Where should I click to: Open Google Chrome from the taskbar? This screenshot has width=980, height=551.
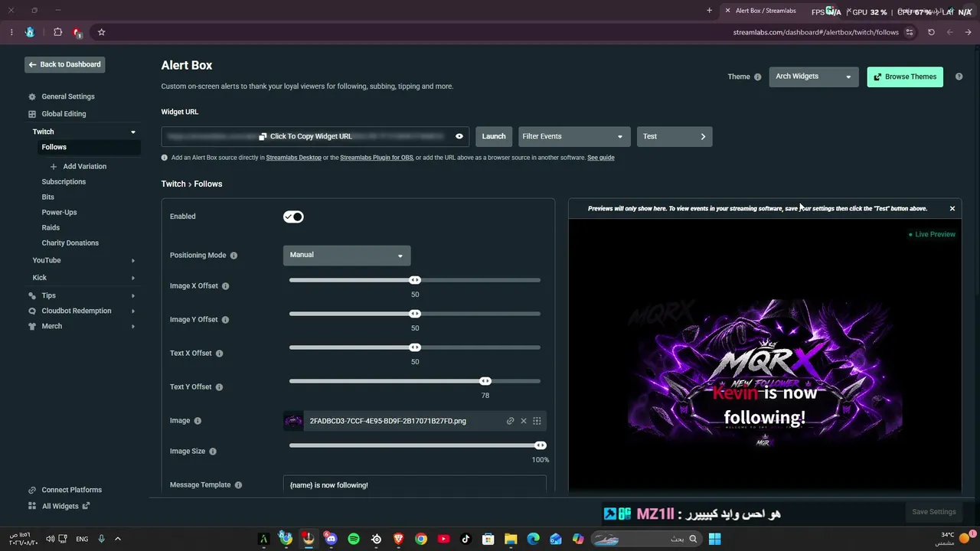pyautogui.click(x=421, y=539)
